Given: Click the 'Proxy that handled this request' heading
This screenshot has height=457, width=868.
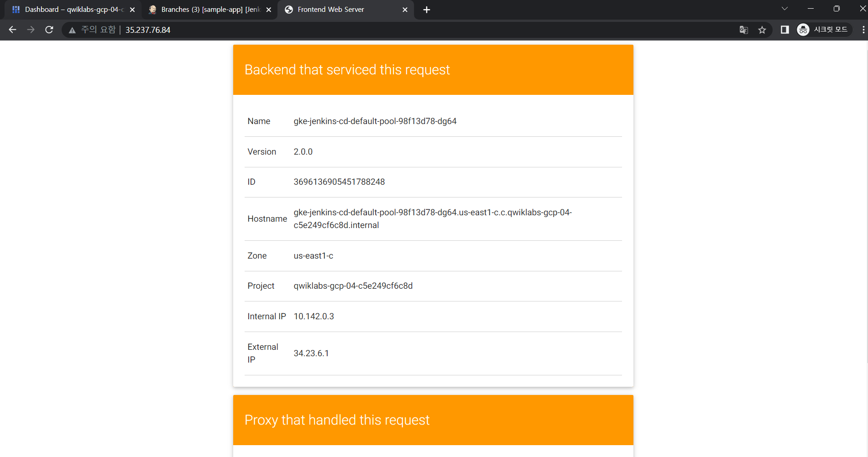Looking at the screenshot, I should point(337,420).
